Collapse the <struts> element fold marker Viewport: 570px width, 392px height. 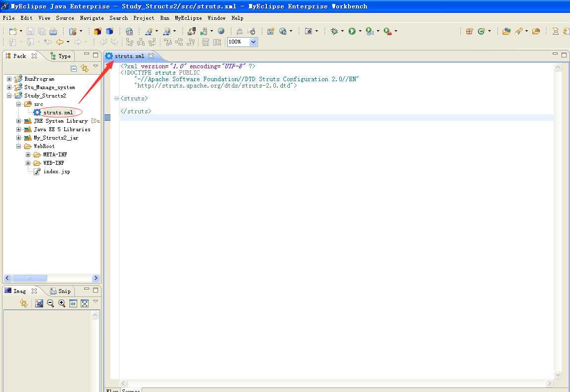[x=116, y=98]
